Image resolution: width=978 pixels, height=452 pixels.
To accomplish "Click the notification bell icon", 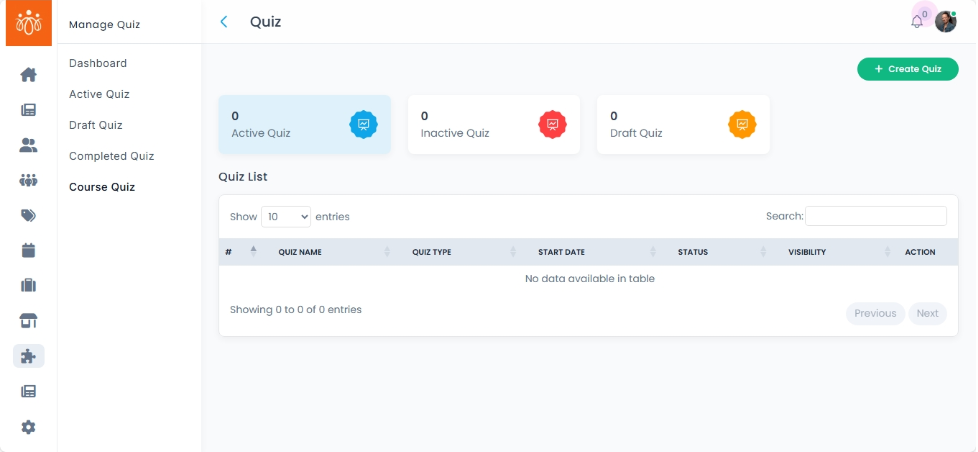I will (x=917, y=22).
